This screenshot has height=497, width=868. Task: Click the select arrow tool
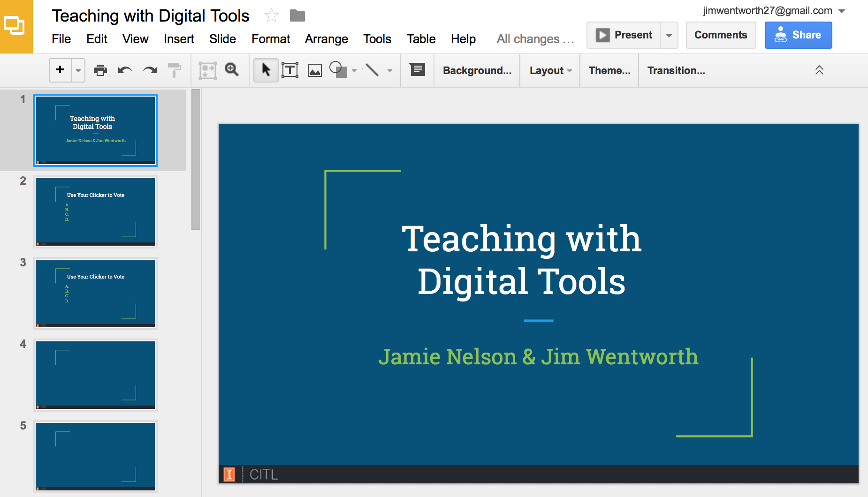point(266,70)
